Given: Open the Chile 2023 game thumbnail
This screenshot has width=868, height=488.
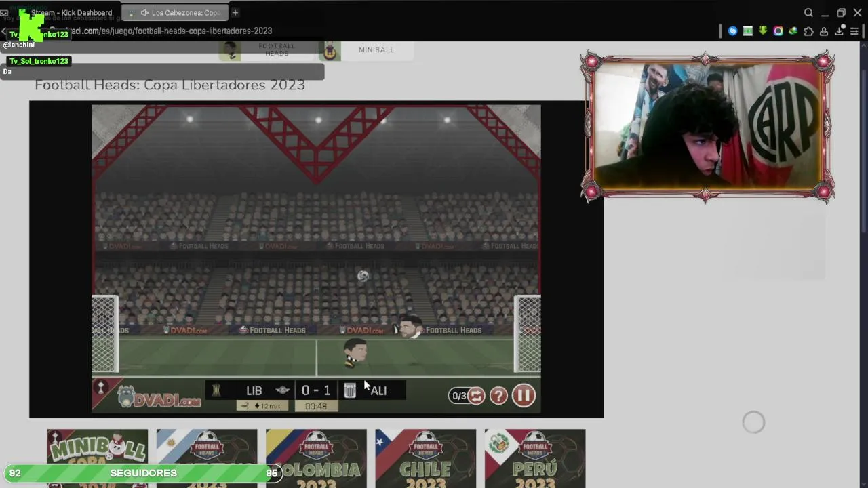Looking at the screenshot, I should [426, 458].
